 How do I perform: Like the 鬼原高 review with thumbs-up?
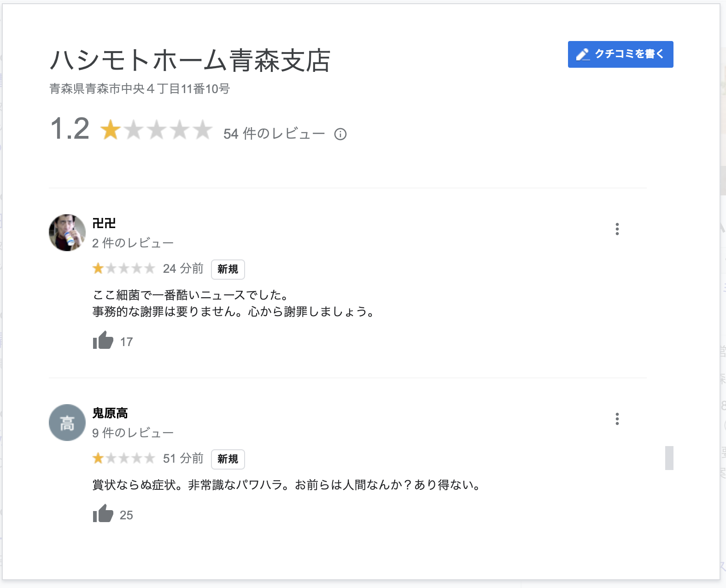pos(103,514)
